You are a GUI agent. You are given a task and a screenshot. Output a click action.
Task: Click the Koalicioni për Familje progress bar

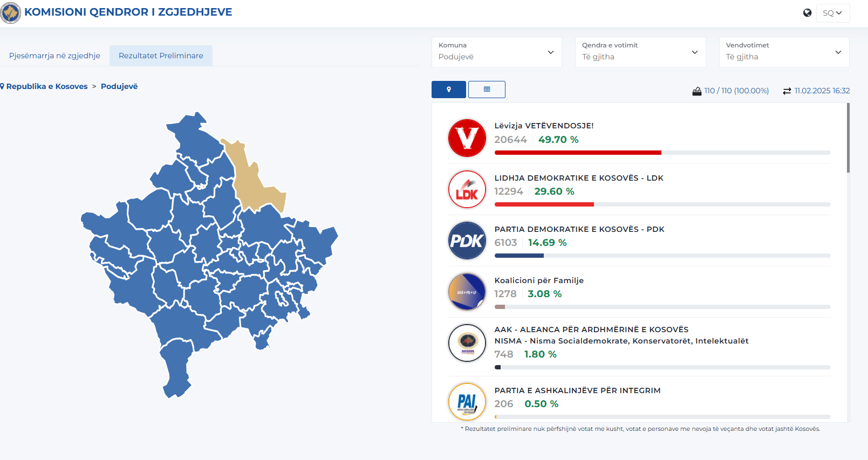click(662, 307)
